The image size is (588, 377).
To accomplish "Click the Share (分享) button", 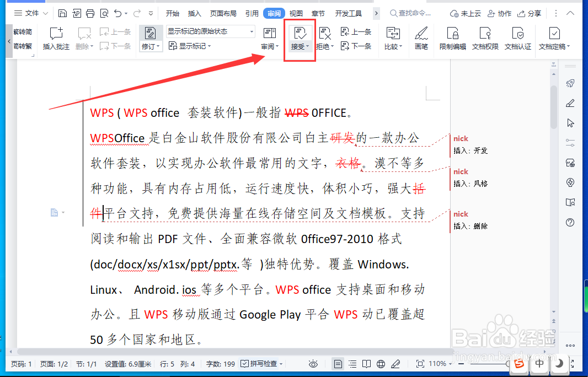I will click(x=529, y=13).
